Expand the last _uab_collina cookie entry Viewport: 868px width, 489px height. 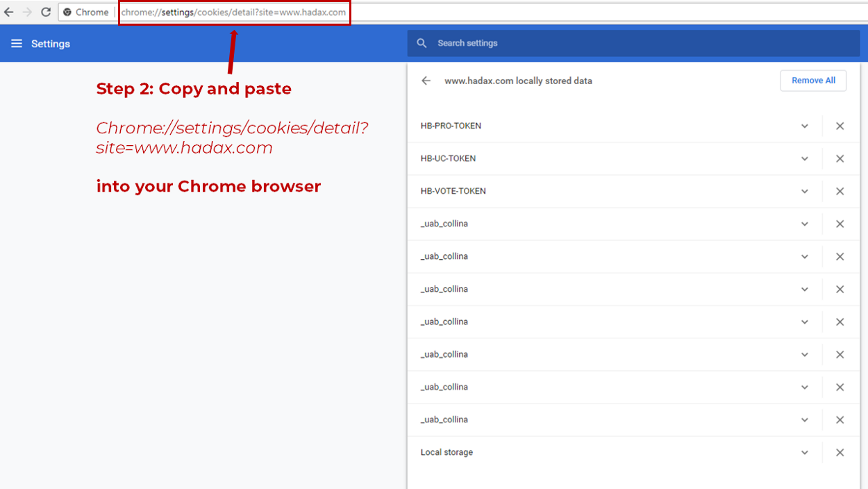pyautogui.click(x=805, y=420)
